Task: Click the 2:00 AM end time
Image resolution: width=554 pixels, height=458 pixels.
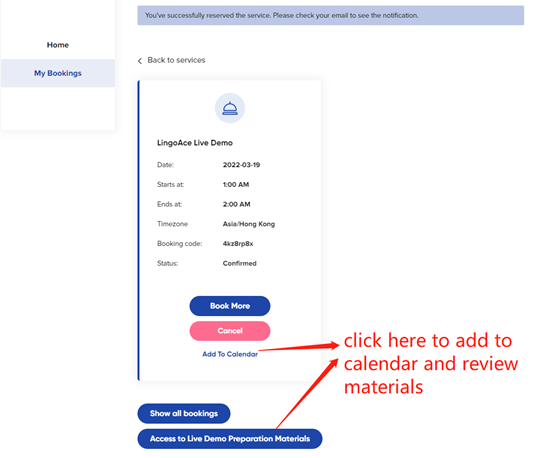Action: point(236,204)
